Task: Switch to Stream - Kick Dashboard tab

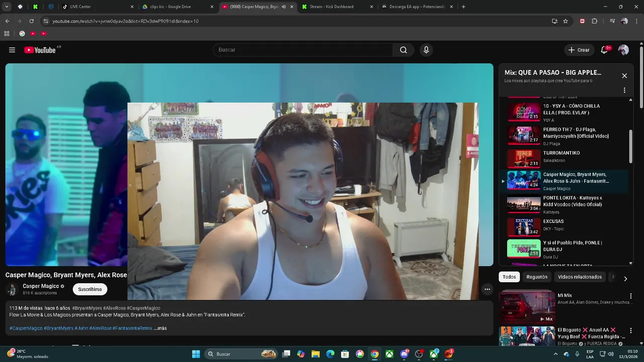Action: (x=337, y=7)
